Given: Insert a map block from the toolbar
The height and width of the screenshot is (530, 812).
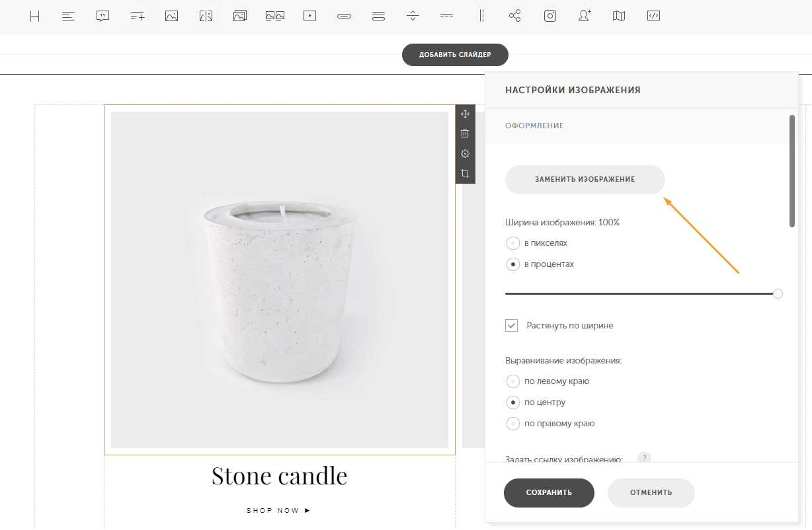Looking at the screenshot, I should [619, 17].
